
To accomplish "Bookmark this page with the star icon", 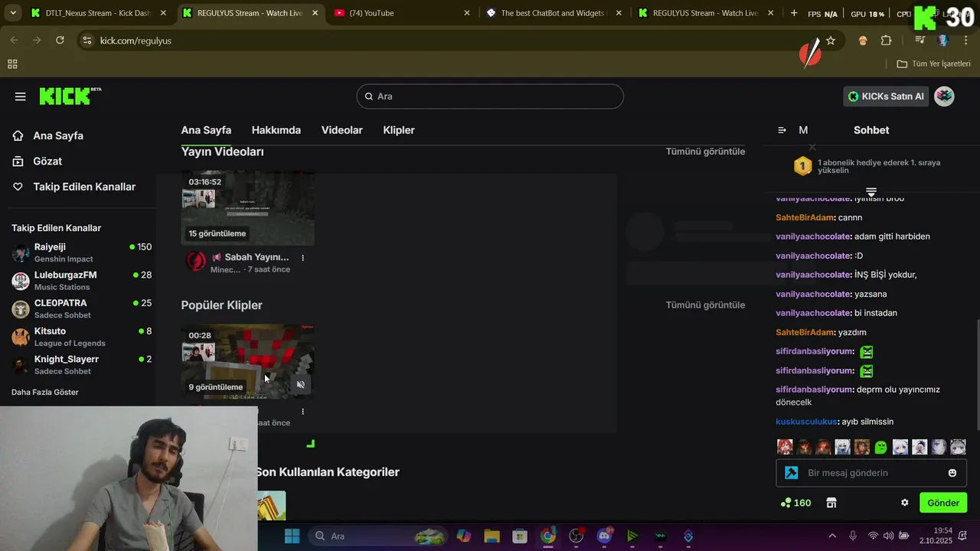I will (831, 41).
